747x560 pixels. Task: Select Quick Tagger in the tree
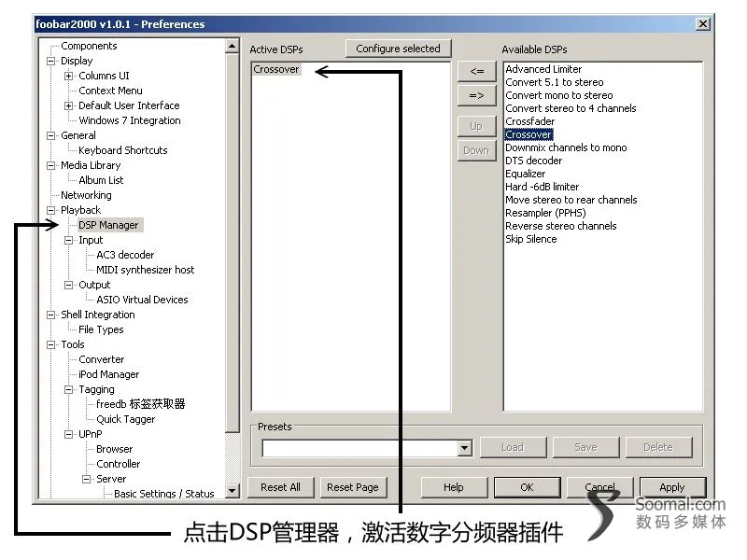126,419
